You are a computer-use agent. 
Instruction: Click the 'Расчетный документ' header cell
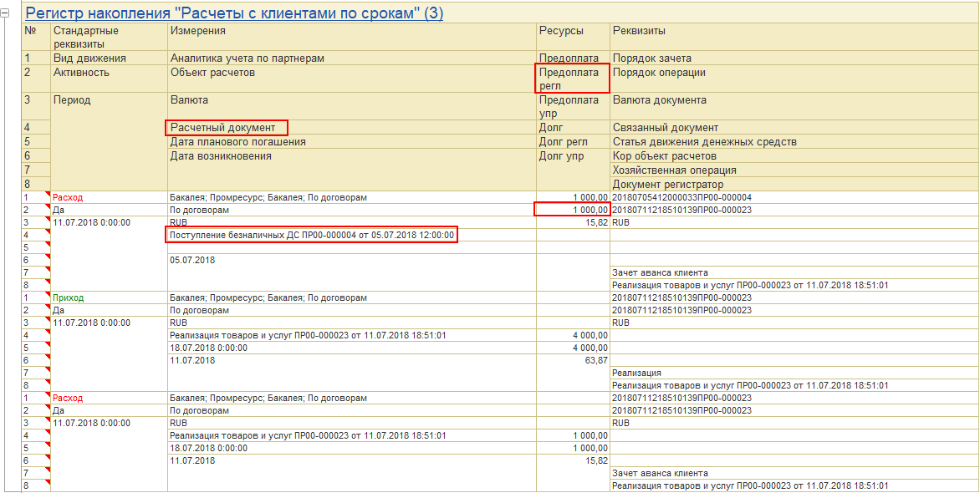coord(352,128)
